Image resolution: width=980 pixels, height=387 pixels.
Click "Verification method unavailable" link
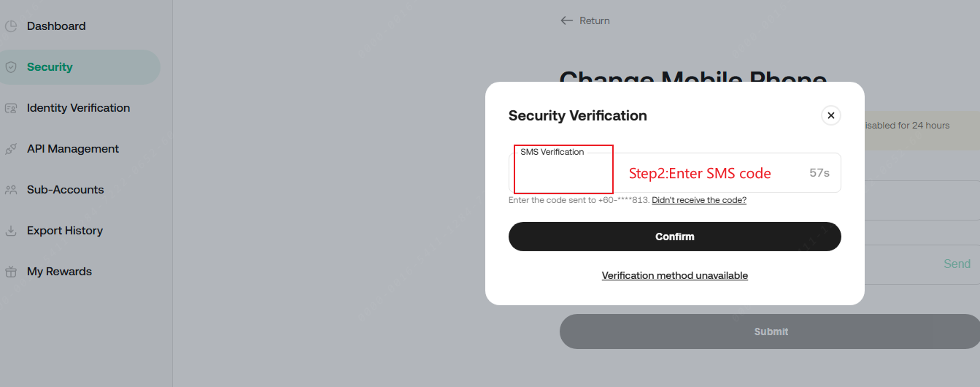point(674,275)
